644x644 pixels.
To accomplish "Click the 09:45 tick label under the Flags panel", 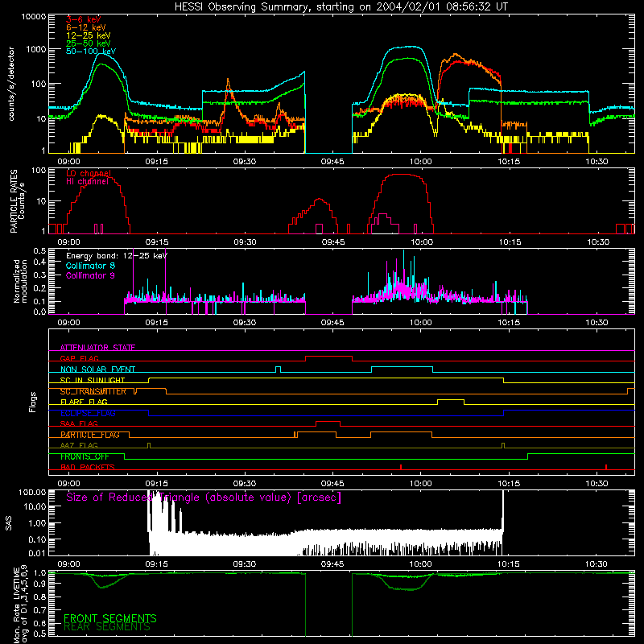I will (x=332, y=483).
